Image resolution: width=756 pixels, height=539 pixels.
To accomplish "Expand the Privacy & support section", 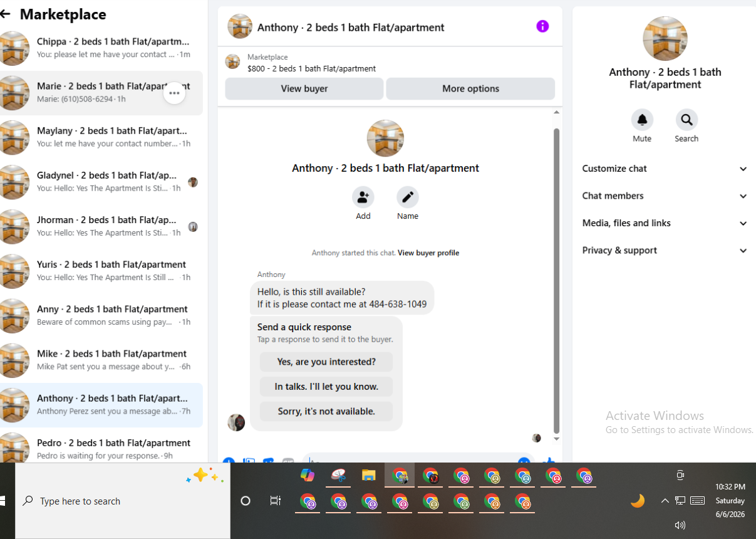I will tap(665, 251).
